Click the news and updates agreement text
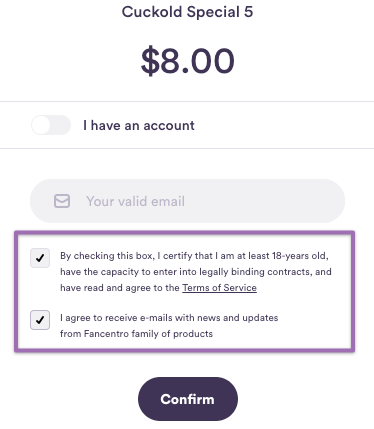374x429 pixels. tap(169, 326)
